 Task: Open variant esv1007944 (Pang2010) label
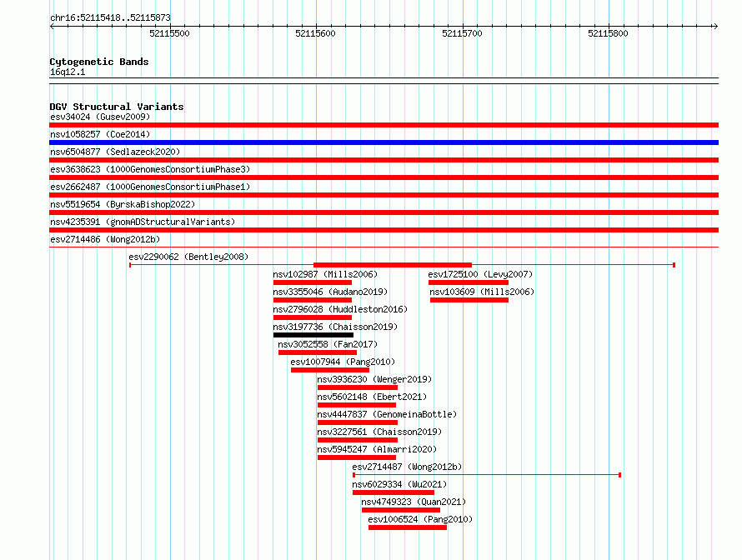pos(343,362)
